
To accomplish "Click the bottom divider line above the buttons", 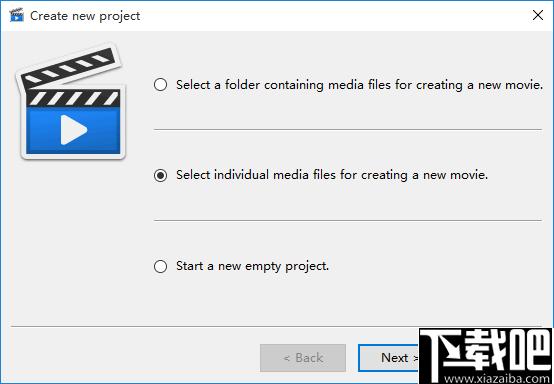I will point(276,326).
